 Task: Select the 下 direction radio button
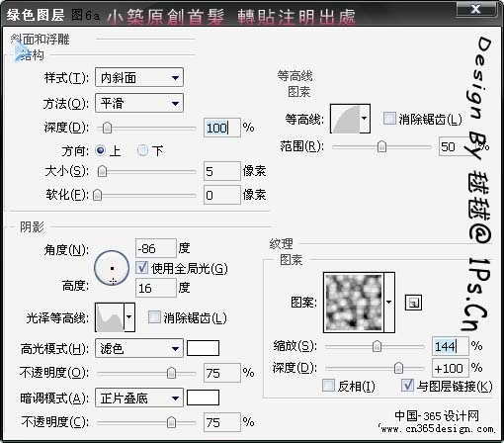coord(142,150)
